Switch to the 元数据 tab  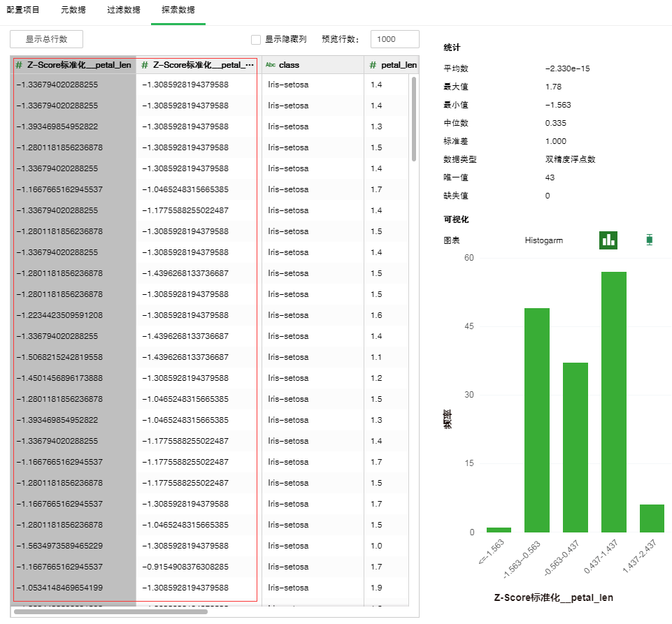click(73, 10)
